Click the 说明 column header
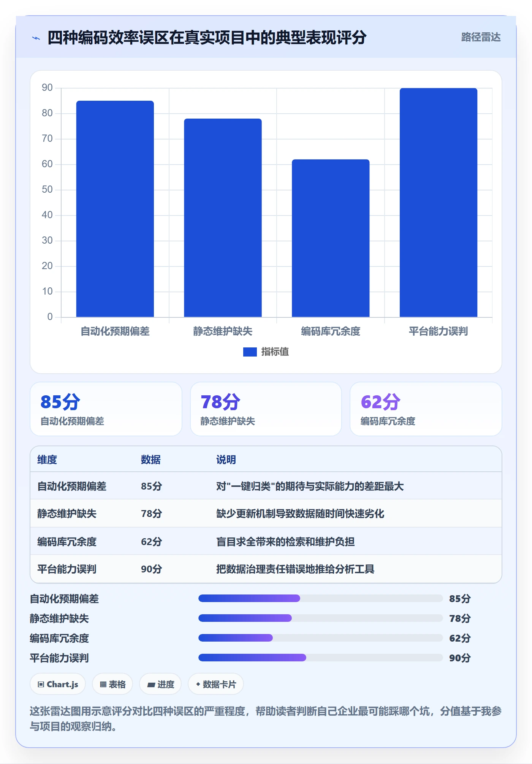This screenshot has width=532, height=764. pyautogui.click(x=226, y=460)
